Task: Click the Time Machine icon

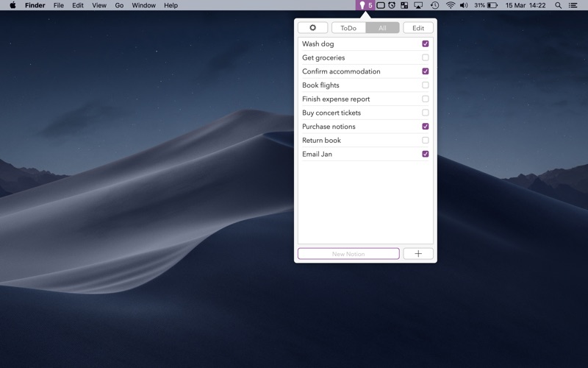Action: 434,5
